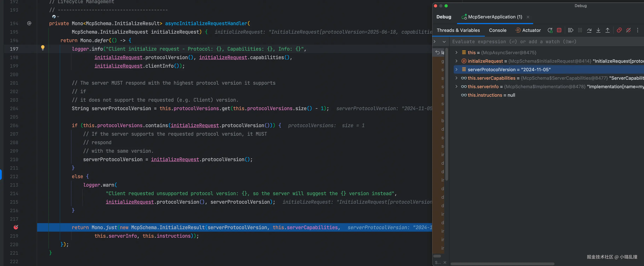Click the variables panel horizontal scrollbar
This screenshot has height=266, width=644.
(503, 264)
